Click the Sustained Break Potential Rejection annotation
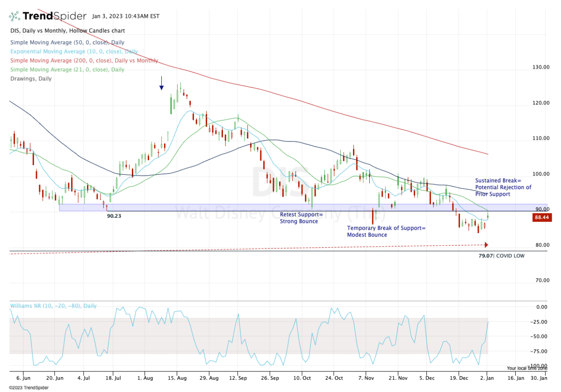Screen dimensions: 561x392 (503, 187)
